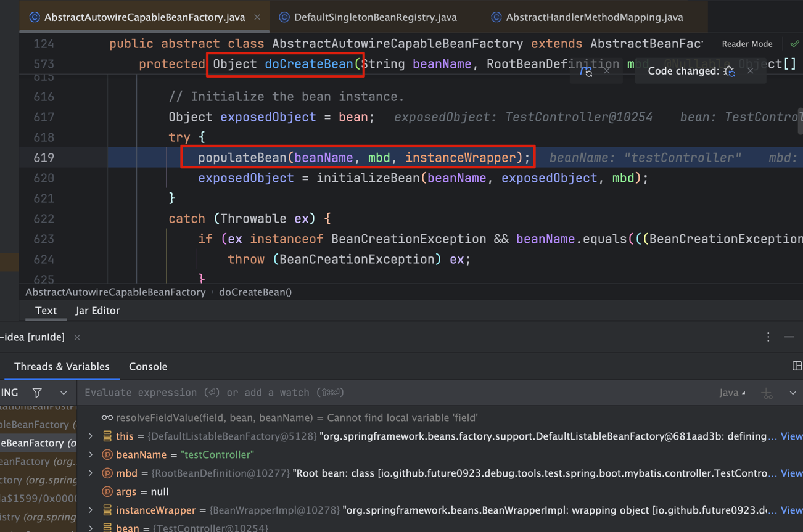Close the Code changed notification
The height and width of the screenshot is (532, 803).
click(750, 71)
